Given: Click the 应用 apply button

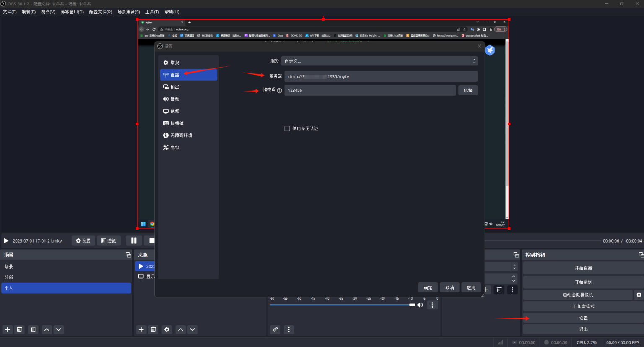Looking at the screenshot, I should point(471,287).
